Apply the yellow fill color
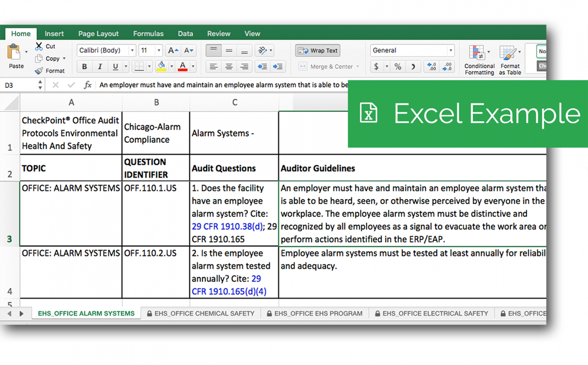This screenshot has height=365, width=588. point(161,67)
